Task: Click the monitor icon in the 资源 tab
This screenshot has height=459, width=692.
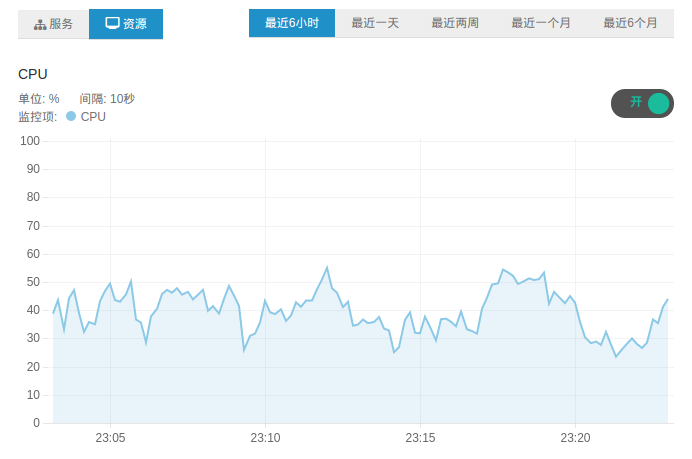Action: tap(112, 23)
